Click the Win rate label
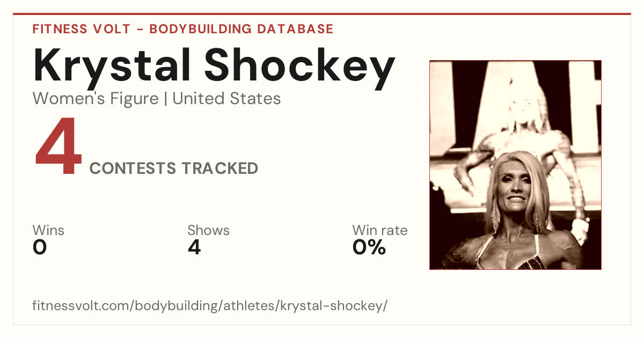The image size is (644, 338). coord(380,231)
